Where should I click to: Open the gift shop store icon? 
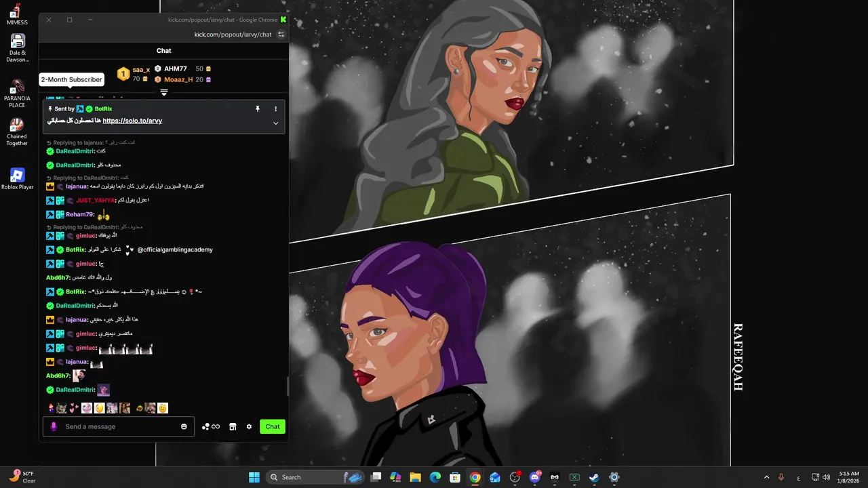pos(233,426)
